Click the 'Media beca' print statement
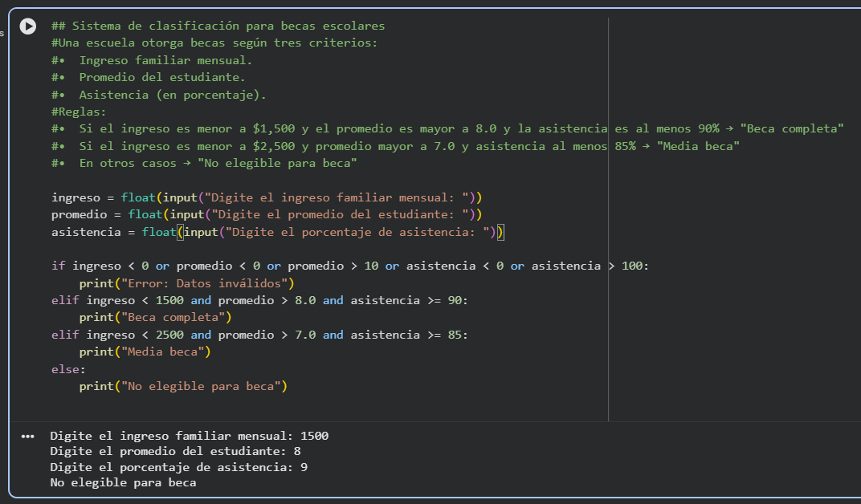Image resolution: width=861 pixels, height=504 pixels. click(145, 352)
